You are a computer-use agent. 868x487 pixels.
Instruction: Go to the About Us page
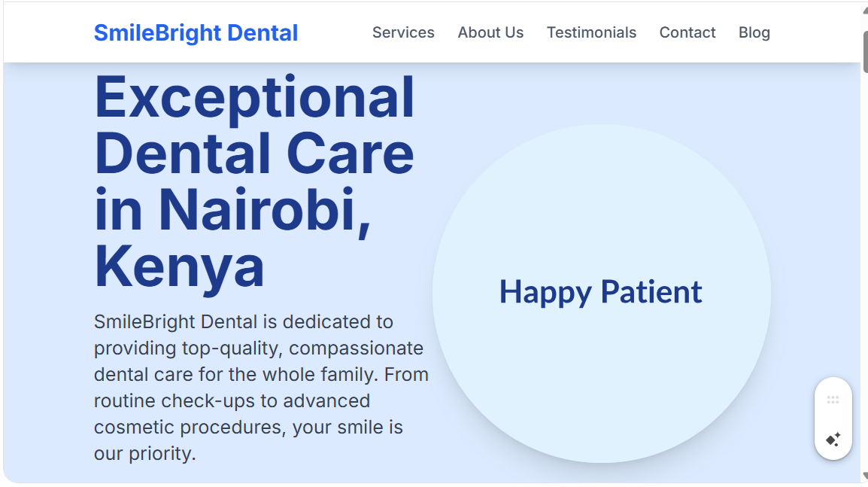coord(490,32)
